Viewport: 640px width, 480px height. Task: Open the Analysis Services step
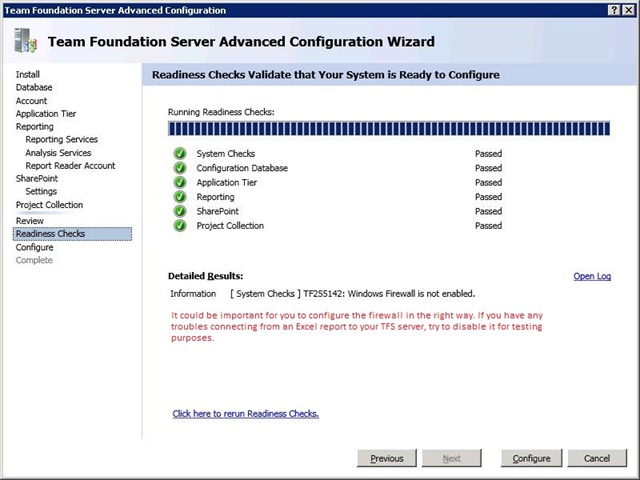pyautogui.click(x=58, y=153)
